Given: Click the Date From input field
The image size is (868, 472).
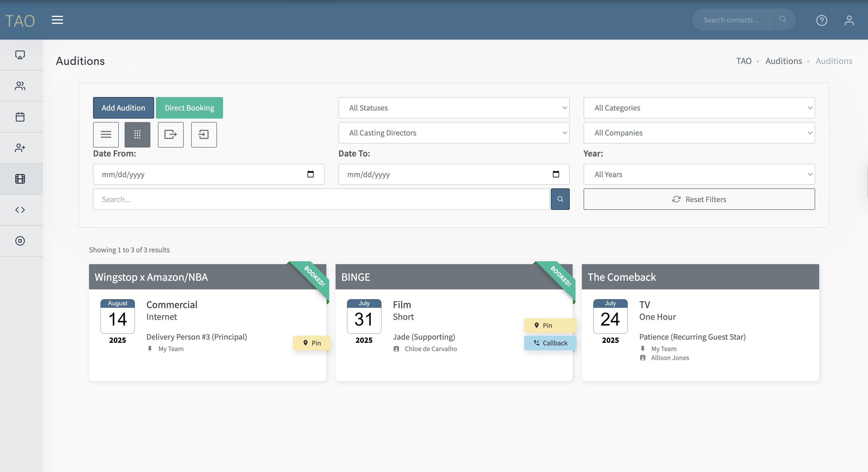Looking at the screenshot, I should click(x=202, y=175).
